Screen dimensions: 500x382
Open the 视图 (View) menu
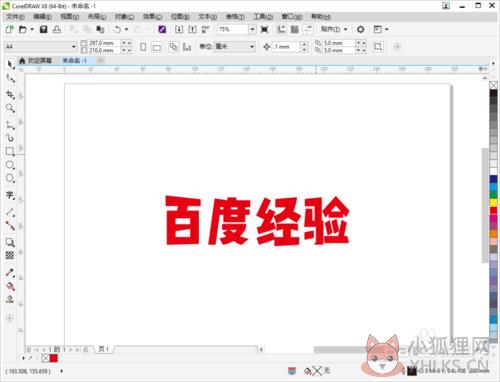[x=70, y=17]
